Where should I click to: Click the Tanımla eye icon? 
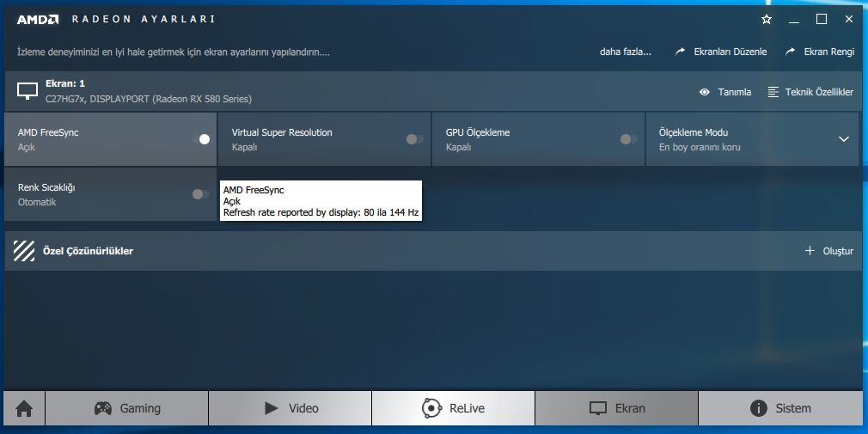coord(704,92)
